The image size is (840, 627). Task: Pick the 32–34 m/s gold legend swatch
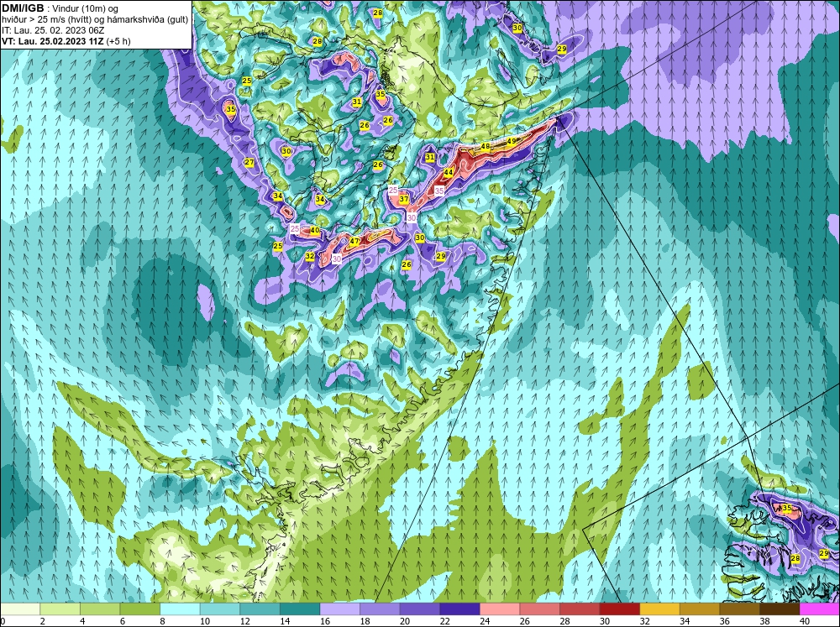tap(659, 609)
